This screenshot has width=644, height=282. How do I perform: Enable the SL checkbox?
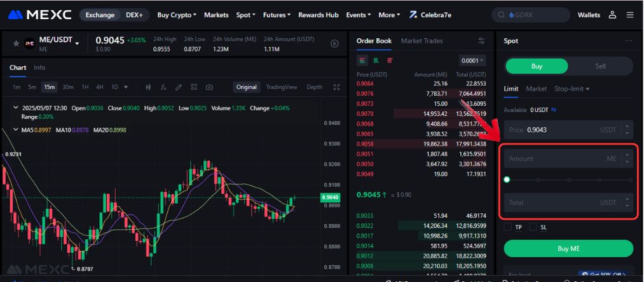(x=533, y=227)
